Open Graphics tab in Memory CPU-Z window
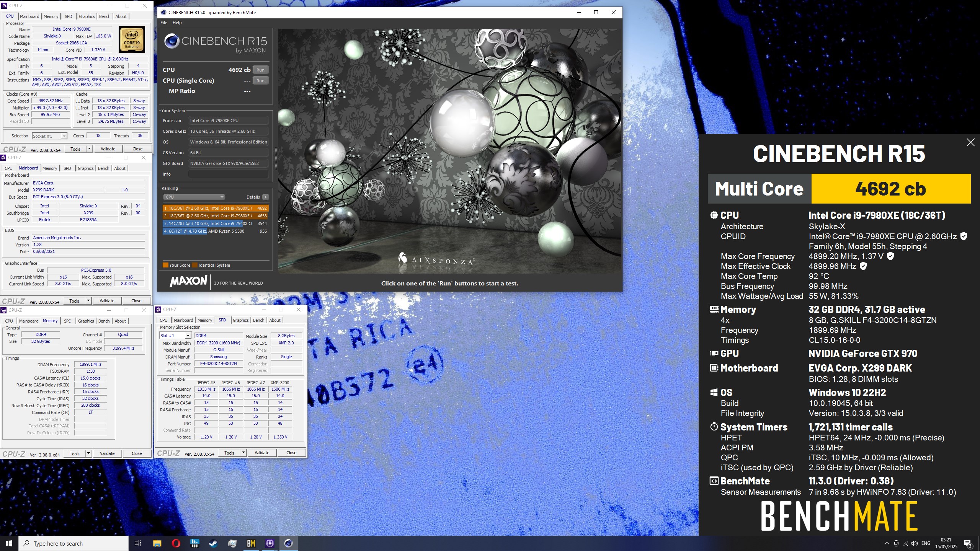Screen dimensions: 980x551 pos(86,321)
